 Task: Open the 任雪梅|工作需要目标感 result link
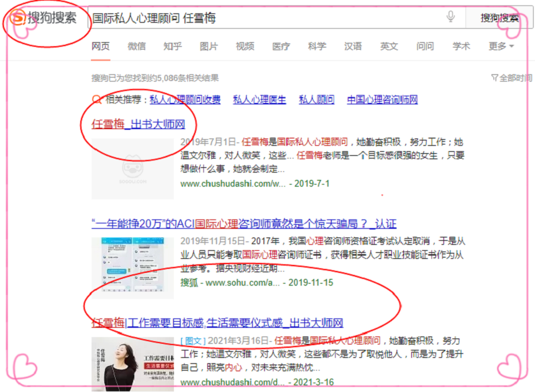217,323
